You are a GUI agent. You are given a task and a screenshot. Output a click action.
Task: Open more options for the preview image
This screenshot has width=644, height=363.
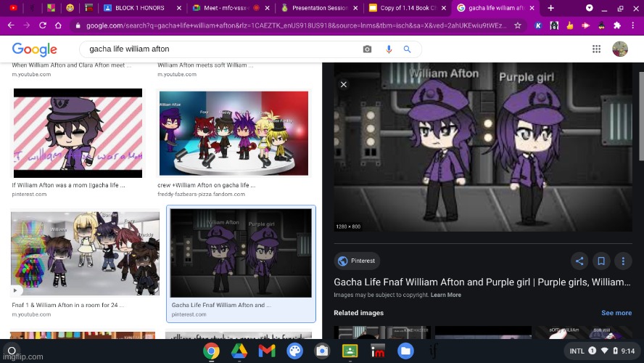pos(623,261)
